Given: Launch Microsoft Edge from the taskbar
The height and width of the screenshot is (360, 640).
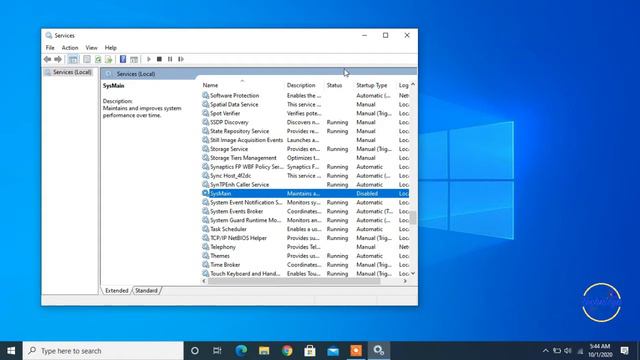Looking at the screenshot, I should 241,351.
